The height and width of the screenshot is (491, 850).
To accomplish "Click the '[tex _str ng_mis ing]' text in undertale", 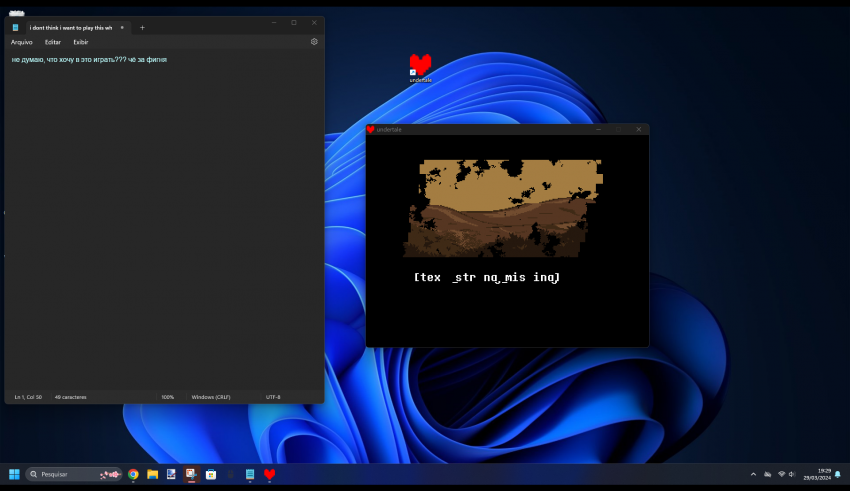I will pyautogui.click(x=487, y=277).
